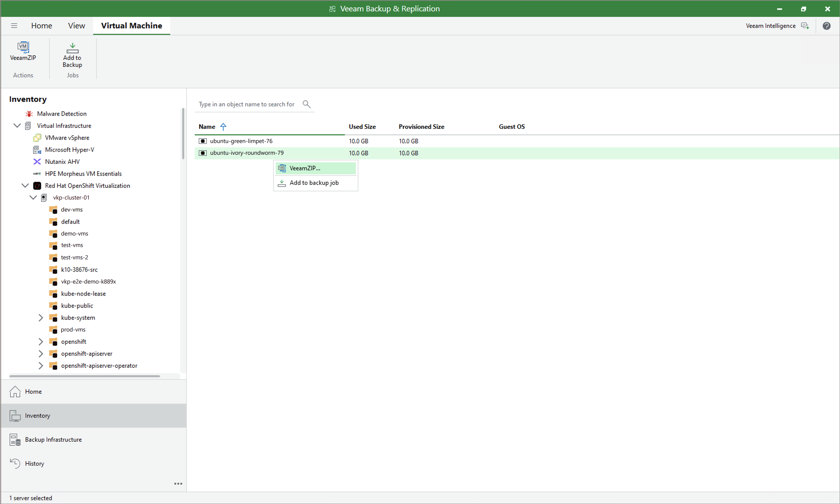Click the vkp-cluster-01 server icon
840x504 pixels.
click(x=44, y=198)
